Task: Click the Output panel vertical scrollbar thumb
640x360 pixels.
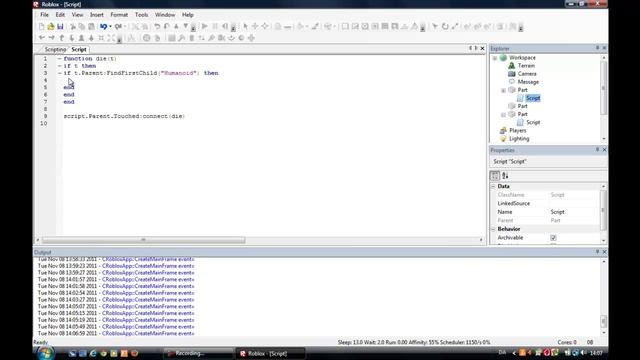Action: pos(604,322)
